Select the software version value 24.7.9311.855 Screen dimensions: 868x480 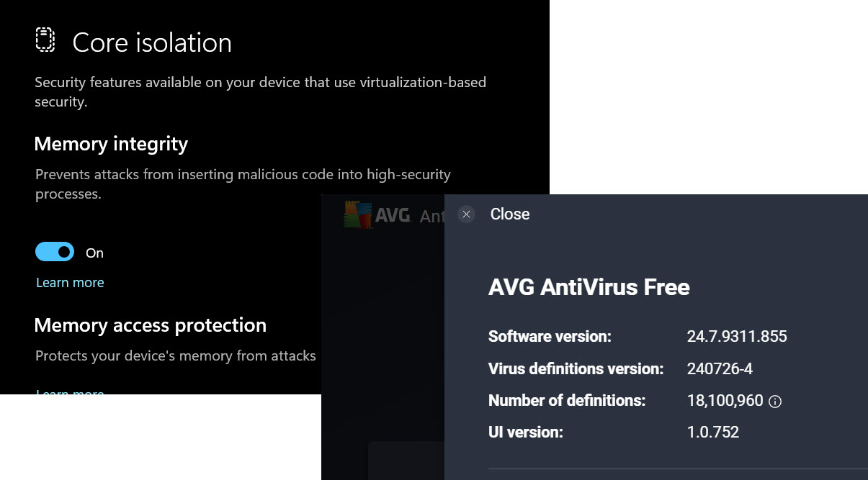pyautogui.click(x=736, y=337)
